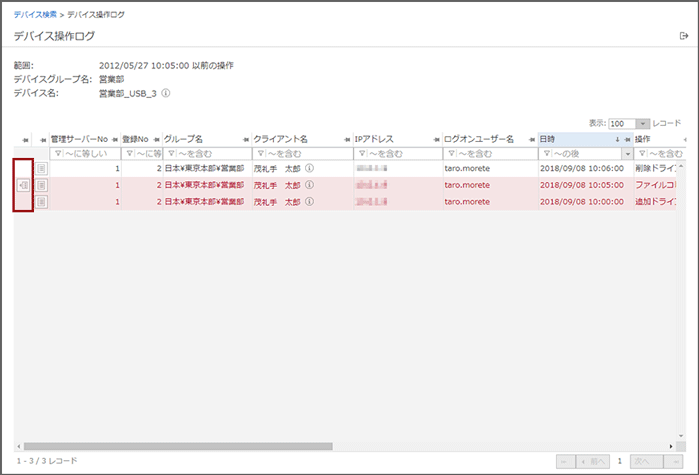The height and width of the screenshot is (475, 699).
Task: Click the logout icon at top right
Action: coord(683,36)
